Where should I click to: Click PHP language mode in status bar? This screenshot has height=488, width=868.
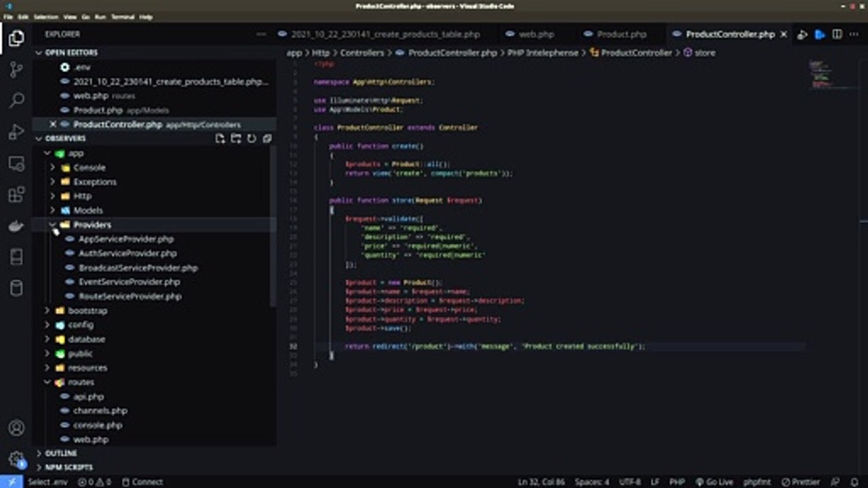point(677,482)
